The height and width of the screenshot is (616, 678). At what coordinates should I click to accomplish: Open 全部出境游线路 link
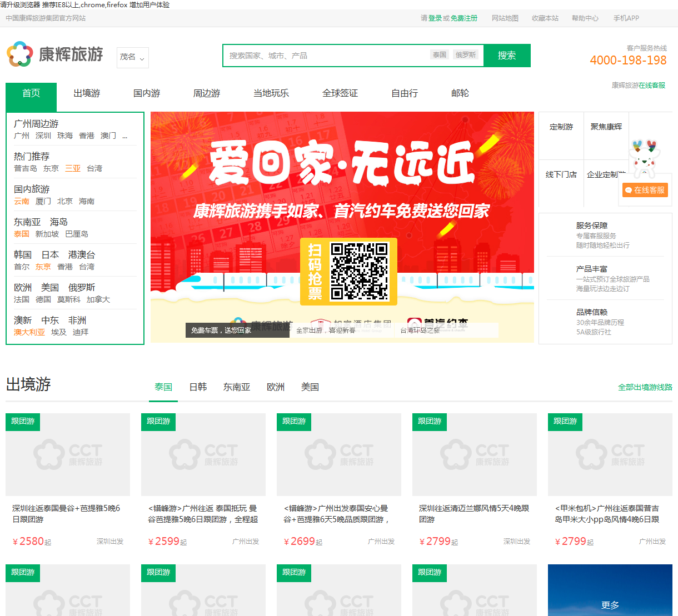(x=645, y=387)
